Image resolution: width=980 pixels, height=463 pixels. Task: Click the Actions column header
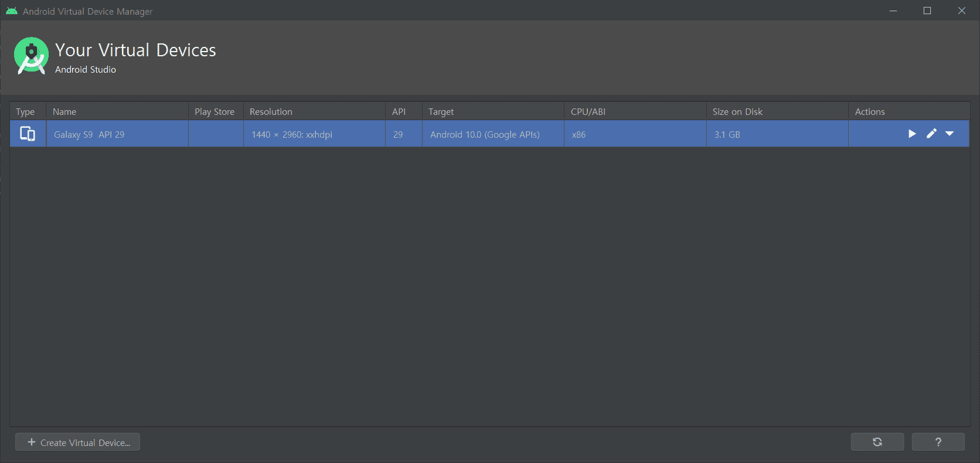pos(909,111)
